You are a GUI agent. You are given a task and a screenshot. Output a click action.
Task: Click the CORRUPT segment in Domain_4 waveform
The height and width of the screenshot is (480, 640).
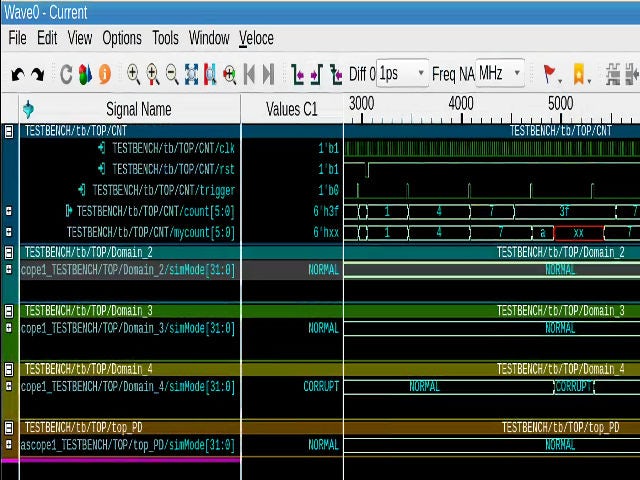tap(573, 387)
